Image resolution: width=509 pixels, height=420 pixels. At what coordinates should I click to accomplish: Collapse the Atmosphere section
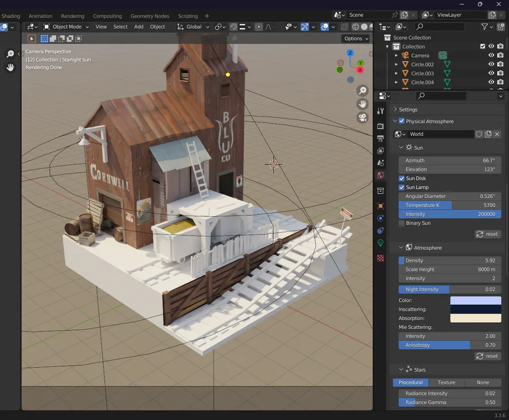pos(401,248)
